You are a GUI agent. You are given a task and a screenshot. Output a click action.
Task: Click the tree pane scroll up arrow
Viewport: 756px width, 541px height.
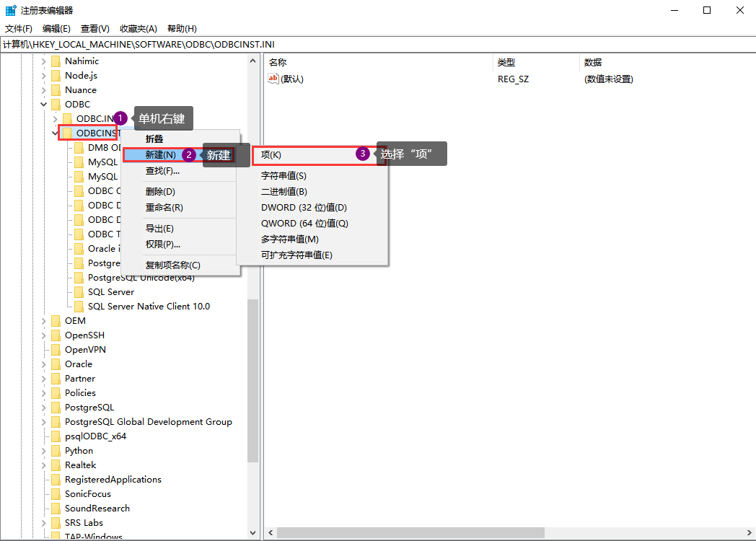[253, 61]
